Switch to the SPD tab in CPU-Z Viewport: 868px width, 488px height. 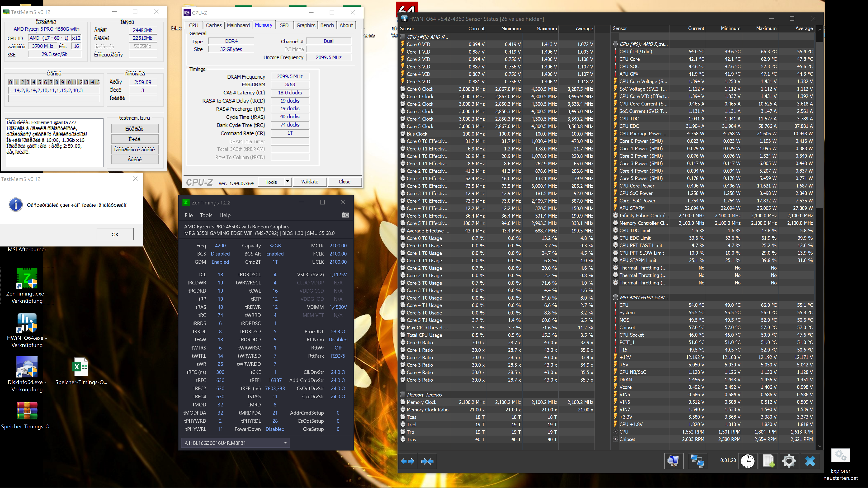click(x=284, y=25)
